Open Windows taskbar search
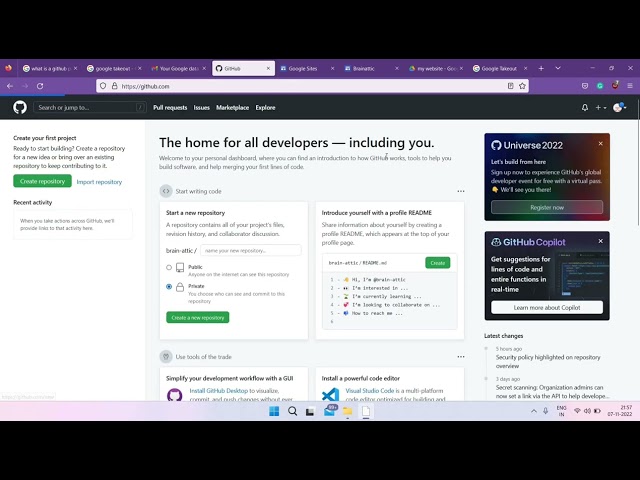Screen dimensions: 640x480 pyautogui.click(x=292, y=411)
